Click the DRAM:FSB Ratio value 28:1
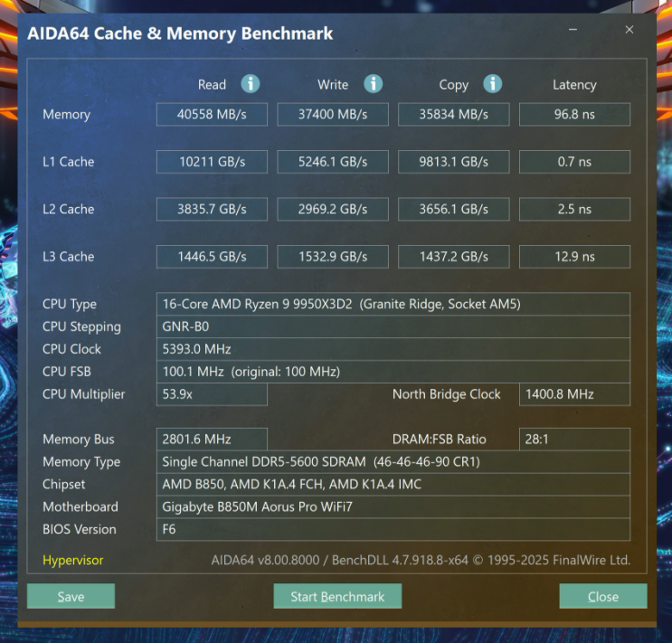672x643 pixels. (574, 439)
